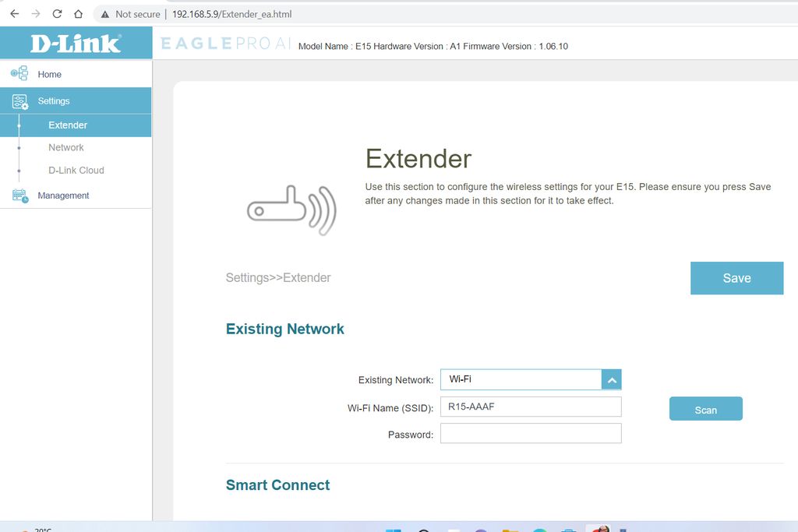This screenshot has height=532, width=798.
Task: Click the D-Link logo
Action: tap(76, 44)
